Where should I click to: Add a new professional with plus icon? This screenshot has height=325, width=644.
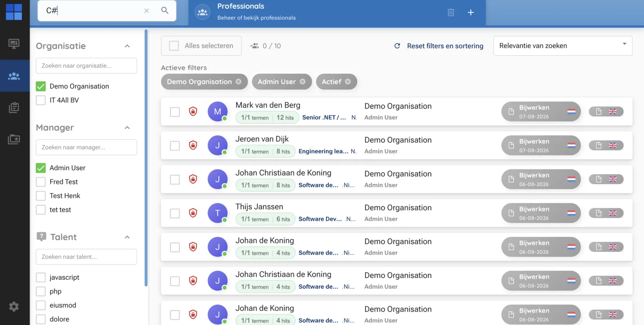tap(471, 12)
